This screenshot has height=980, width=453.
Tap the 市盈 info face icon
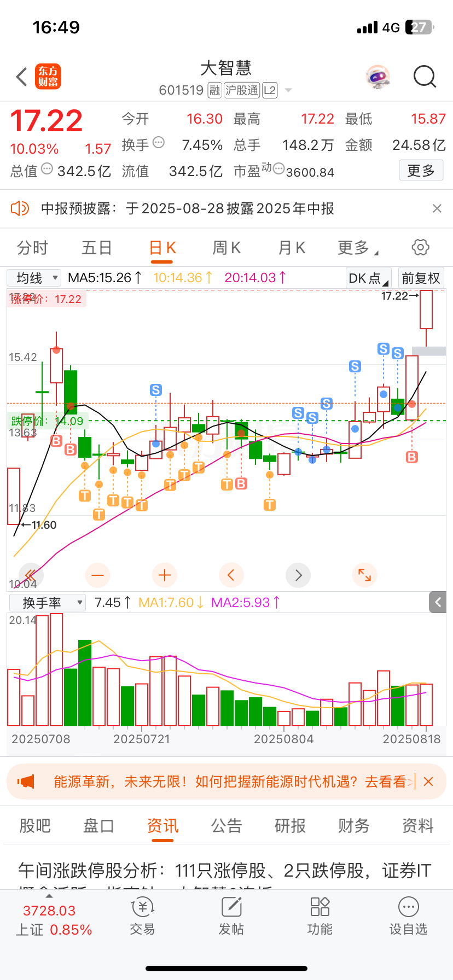[x=278, y=168]
